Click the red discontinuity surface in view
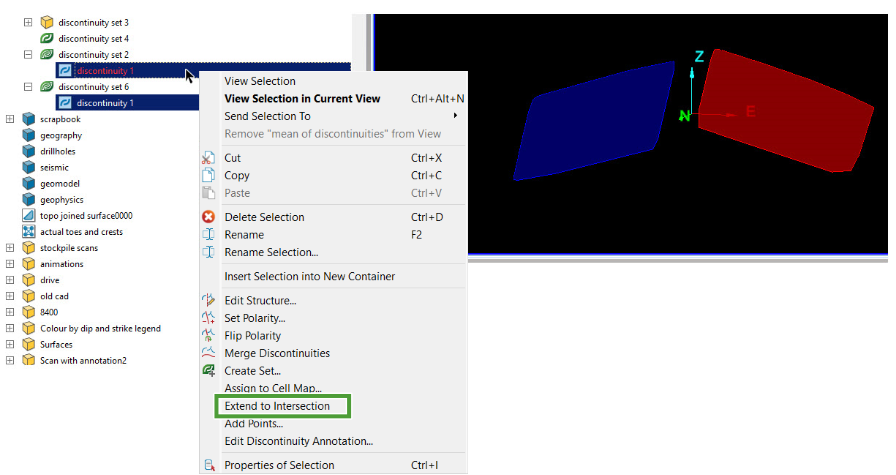This screenshot has width=896, height=475. 786,109
